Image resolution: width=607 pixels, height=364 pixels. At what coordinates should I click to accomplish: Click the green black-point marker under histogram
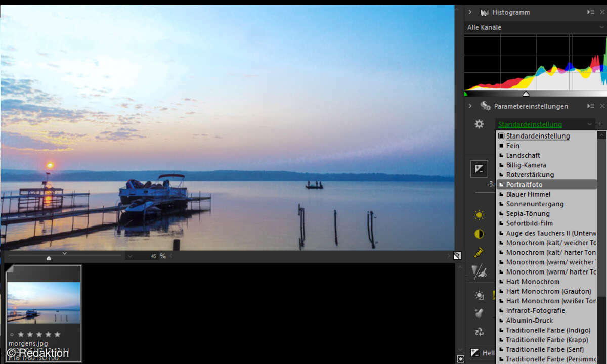[x=466, y=94]
